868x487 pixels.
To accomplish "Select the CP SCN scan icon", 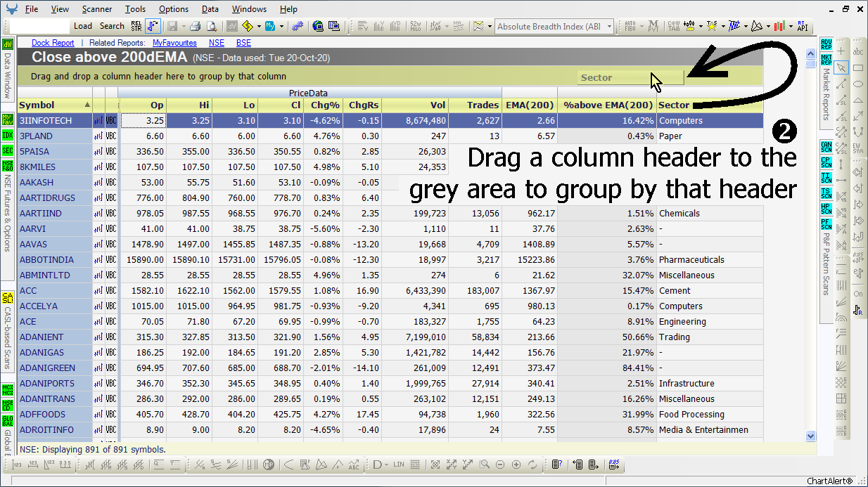I will point(826,162).
